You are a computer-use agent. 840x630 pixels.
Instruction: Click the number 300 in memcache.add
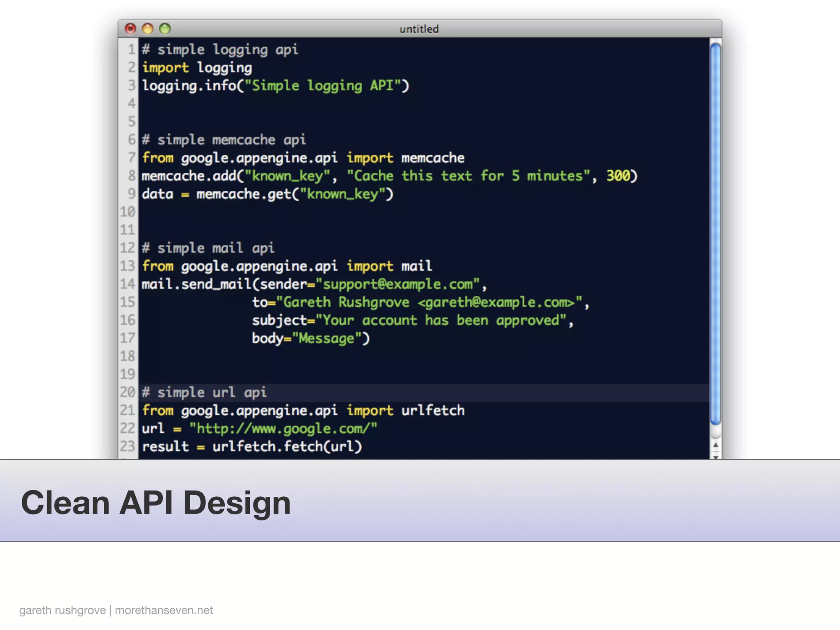(619, 176)
